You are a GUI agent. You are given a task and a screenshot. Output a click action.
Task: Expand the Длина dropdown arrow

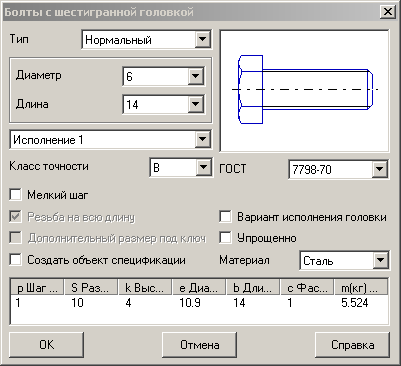[196, 105]
